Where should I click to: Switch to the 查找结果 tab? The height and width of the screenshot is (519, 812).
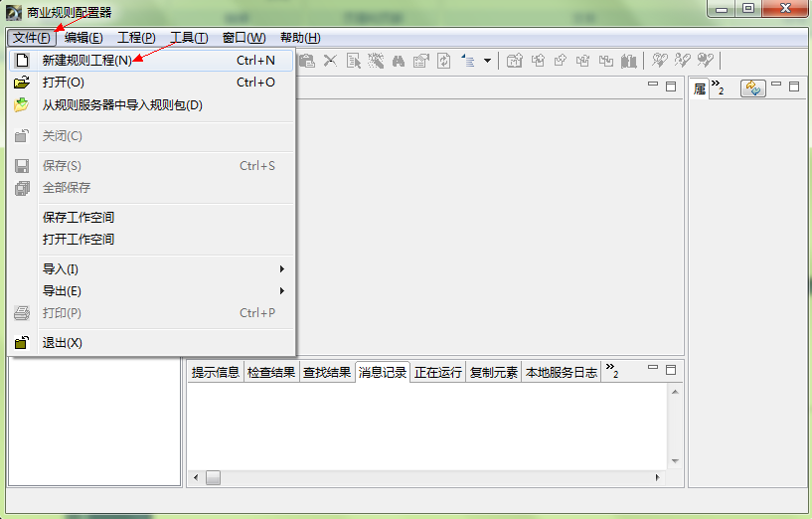(327, 373)
